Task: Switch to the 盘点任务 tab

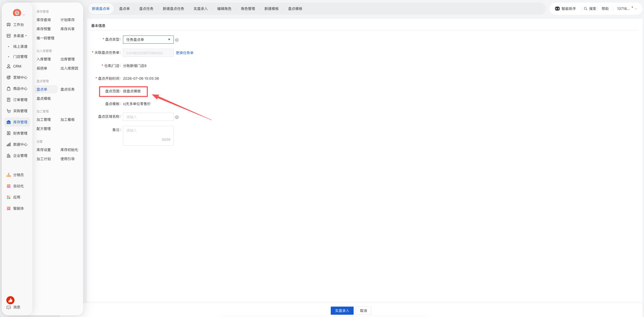Action: 146,9
